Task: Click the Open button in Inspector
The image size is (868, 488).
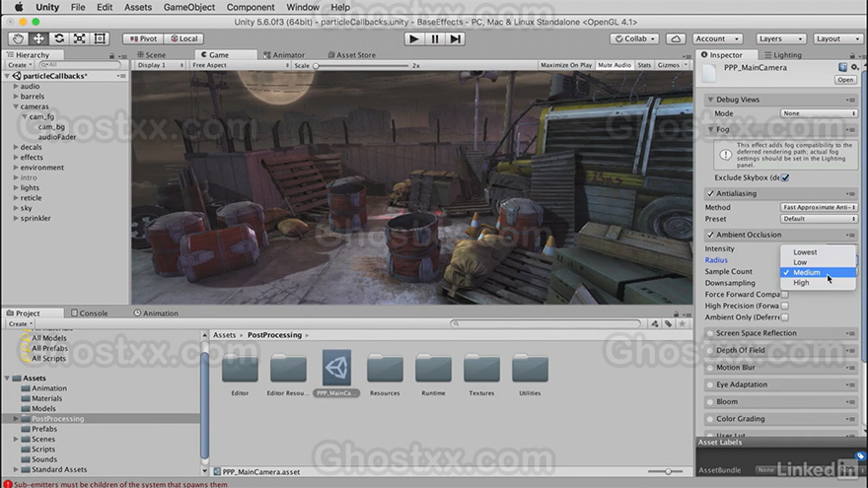Action: 844,80
